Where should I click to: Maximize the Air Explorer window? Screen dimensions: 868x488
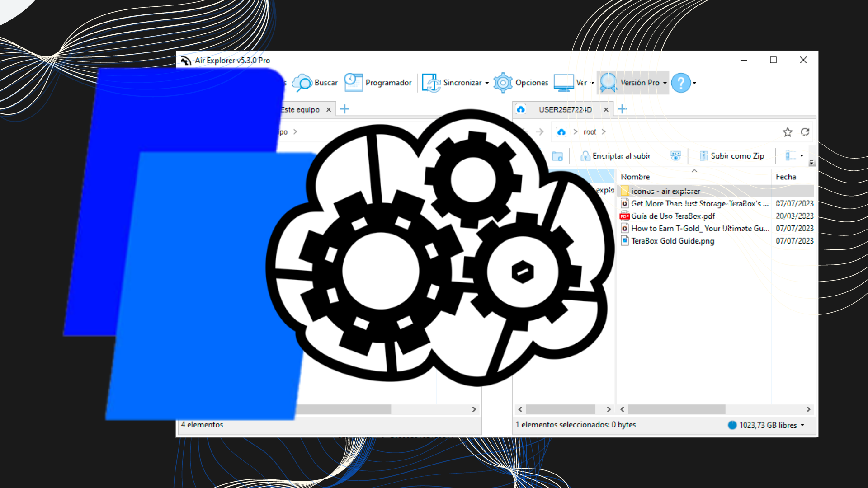coord(773,60)
